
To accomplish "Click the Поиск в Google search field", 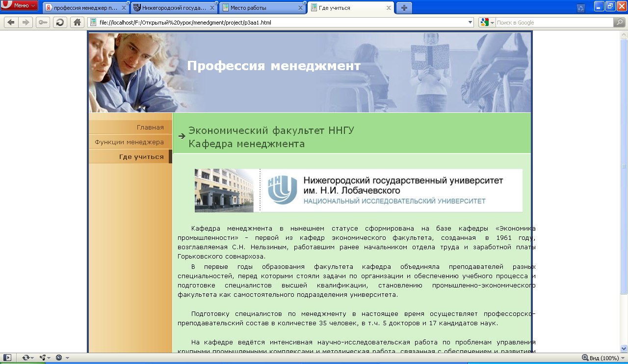I will point(554,23).
